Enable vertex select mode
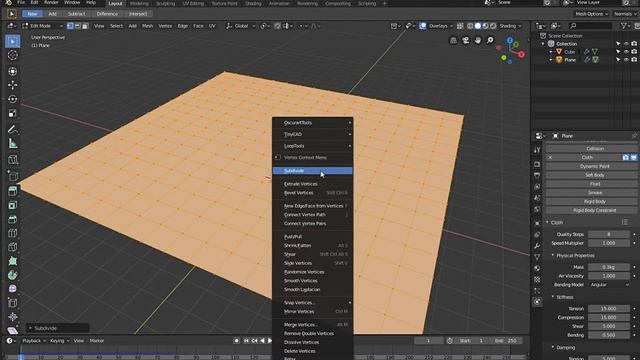The image size is (640, 360). pyautogui.click(x=70, y=26)
